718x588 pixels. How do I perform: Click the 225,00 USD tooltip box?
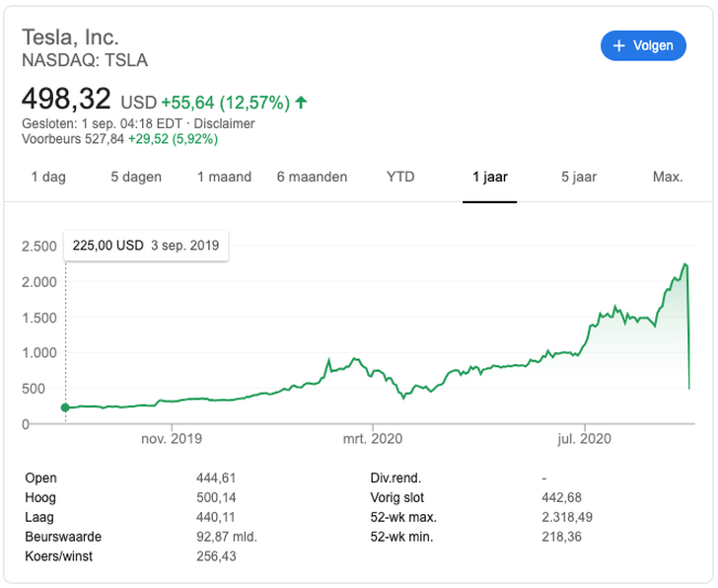(x=146, y=246)
